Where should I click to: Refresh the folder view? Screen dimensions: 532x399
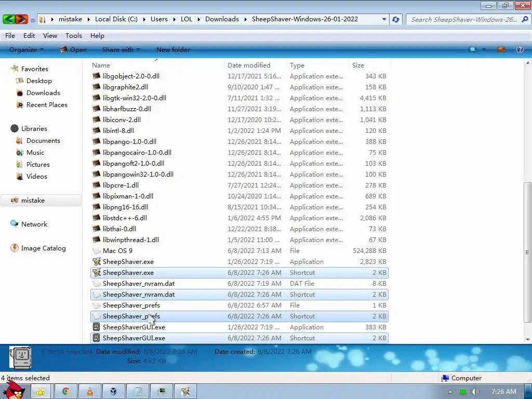(x=395, y=19)
